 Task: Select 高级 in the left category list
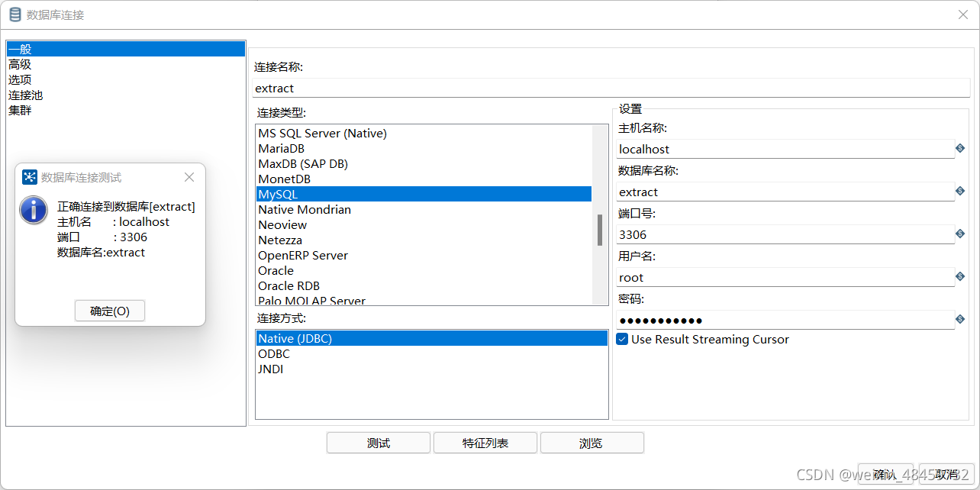click(x=126, y=64)
